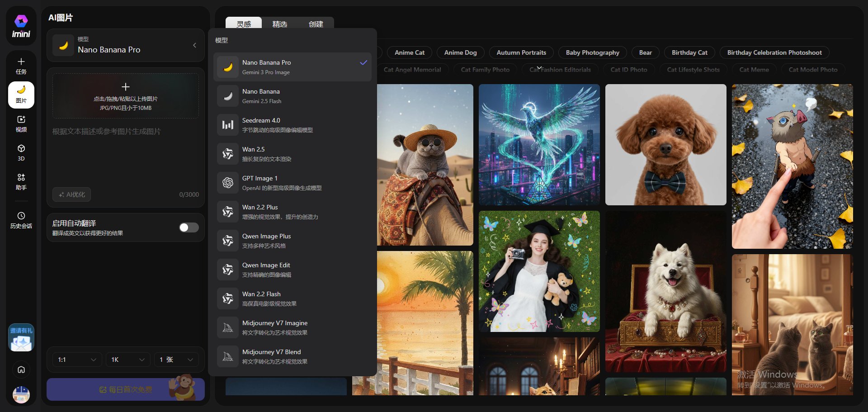The image size is (868, 412).
Task: Open the 助手 assistant icon
Action: point(21,181)
